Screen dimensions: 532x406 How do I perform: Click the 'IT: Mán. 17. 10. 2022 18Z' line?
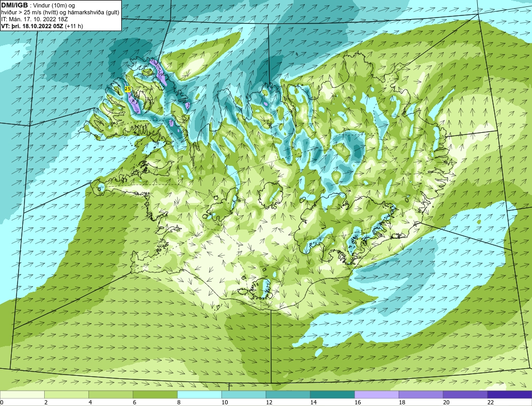click(34, 19)
